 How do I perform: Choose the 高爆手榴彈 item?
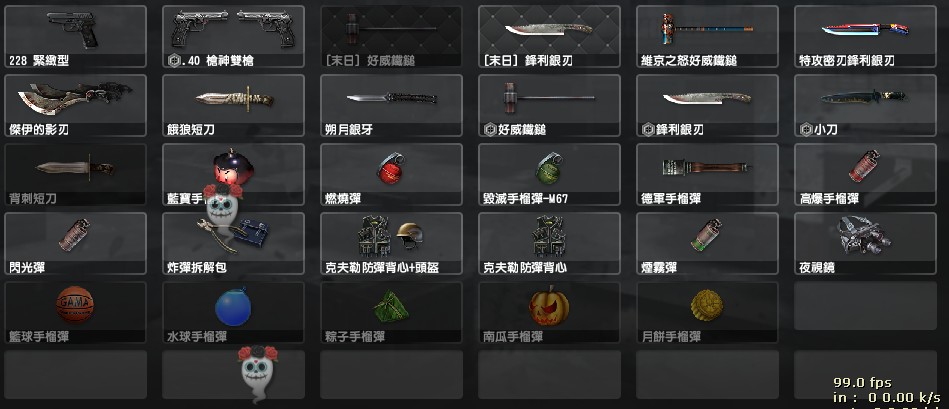[865, 174]
